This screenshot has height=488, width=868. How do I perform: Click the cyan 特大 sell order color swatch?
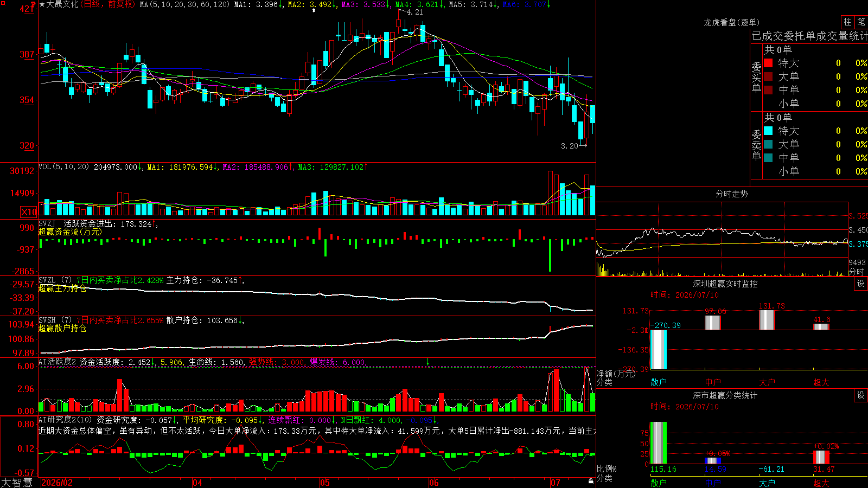point(768,131)
